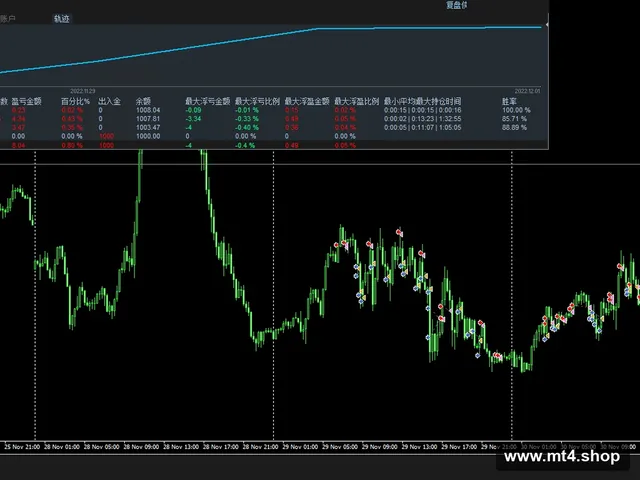The width and height of the screenshot is (640, 480).
Task: Select the 最小|平均|最大持仓时间 header
Action: point(422,101)
